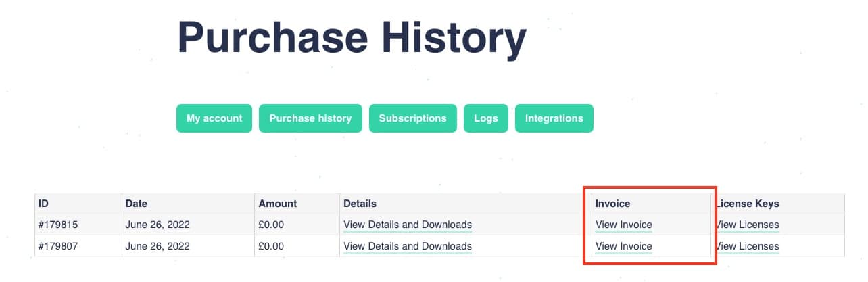View Licenses for order #179815
868x282 pixels.
[748, 225]
